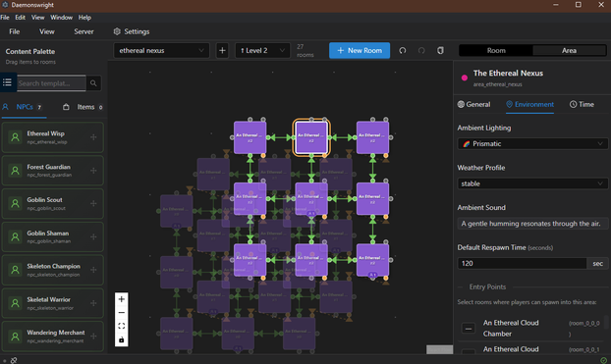
Task: Add Goblin Scout via its plus icon
Action: click(93, 204)
